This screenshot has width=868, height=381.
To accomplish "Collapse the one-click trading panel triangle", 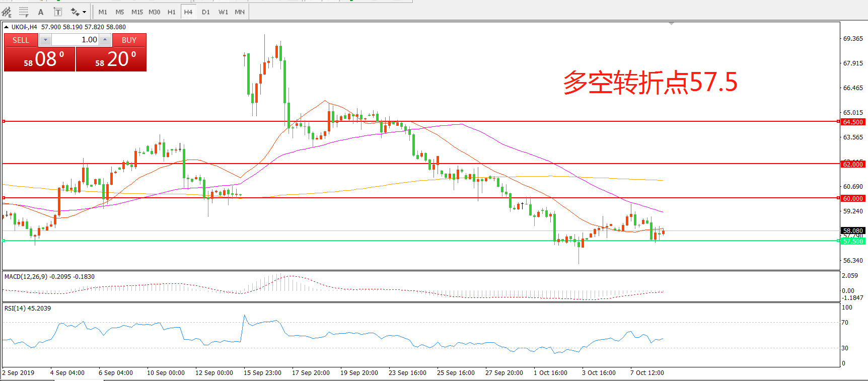I will [x=7, y=27].
